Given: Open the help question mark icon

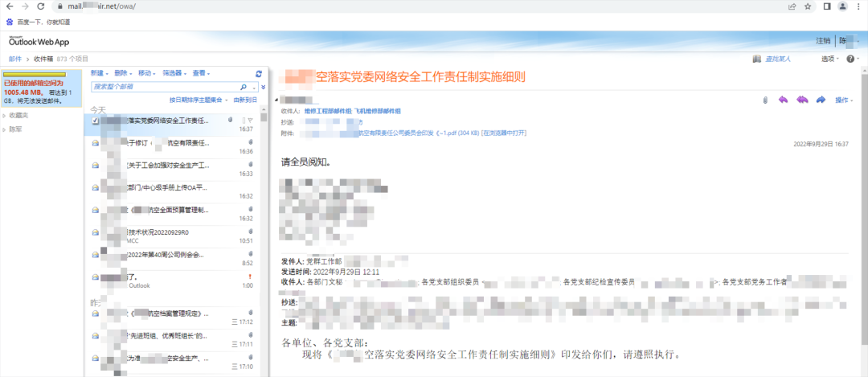Looking at the screenshot, I should coord(850,59).
